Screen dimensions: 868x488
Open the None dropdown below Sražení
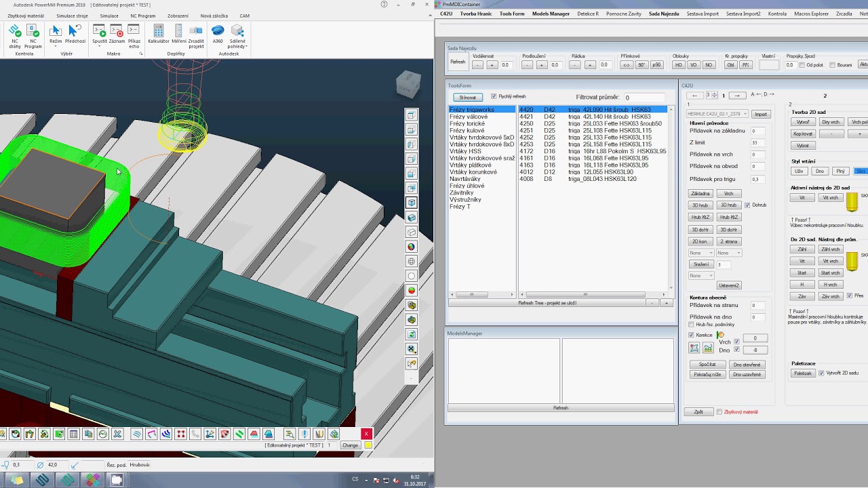701,276
